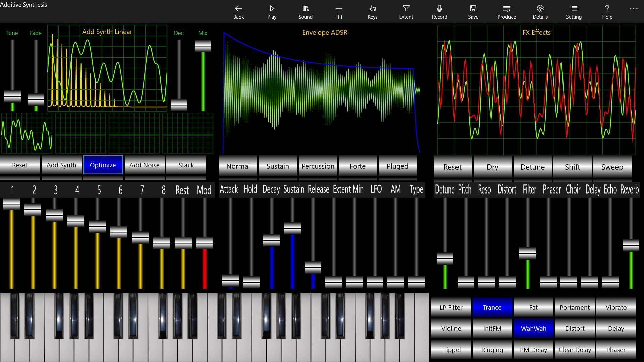Click the Play icon in the toolbar
The width and height of the screenshot is (644, 362).
click(x=272, y=12)
